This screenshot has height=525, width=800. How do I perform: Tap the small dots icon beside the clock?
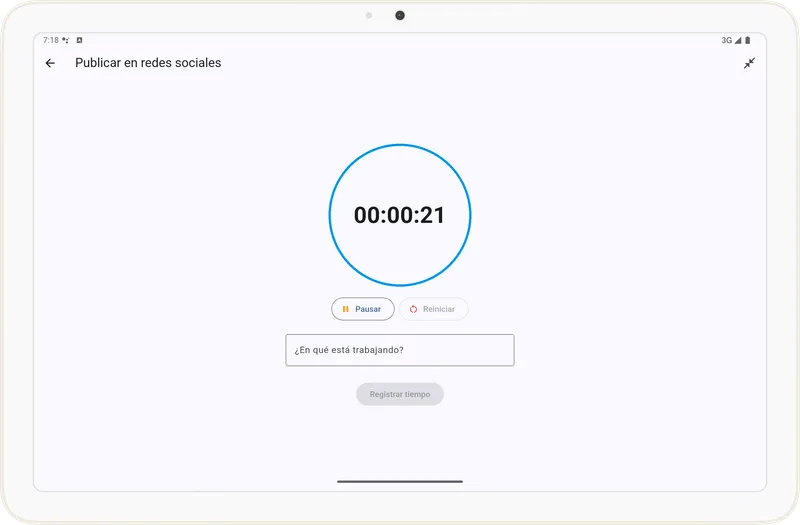tap(66, 41)
